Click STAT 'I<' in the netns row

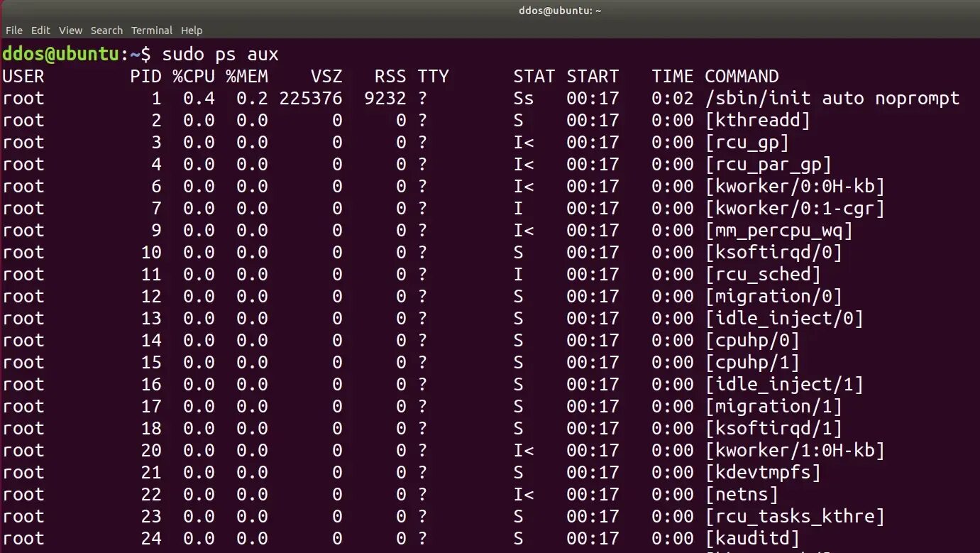524,494
